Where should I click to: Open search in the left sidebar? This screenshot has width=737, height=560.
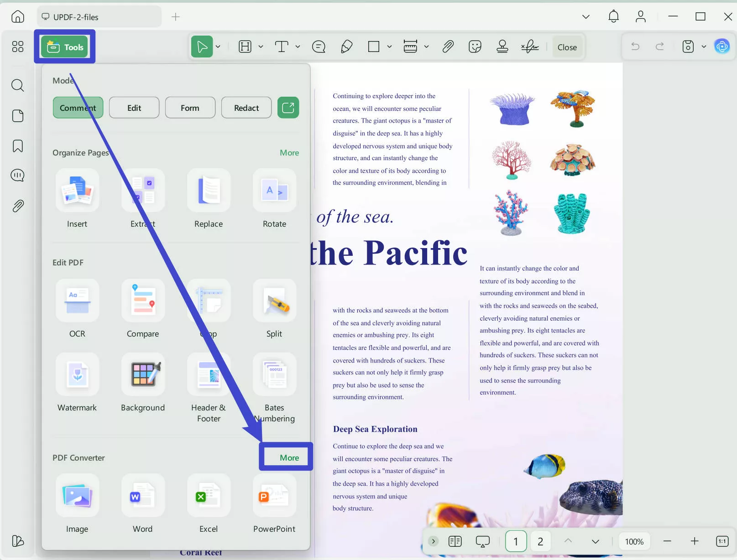(17, 85)
